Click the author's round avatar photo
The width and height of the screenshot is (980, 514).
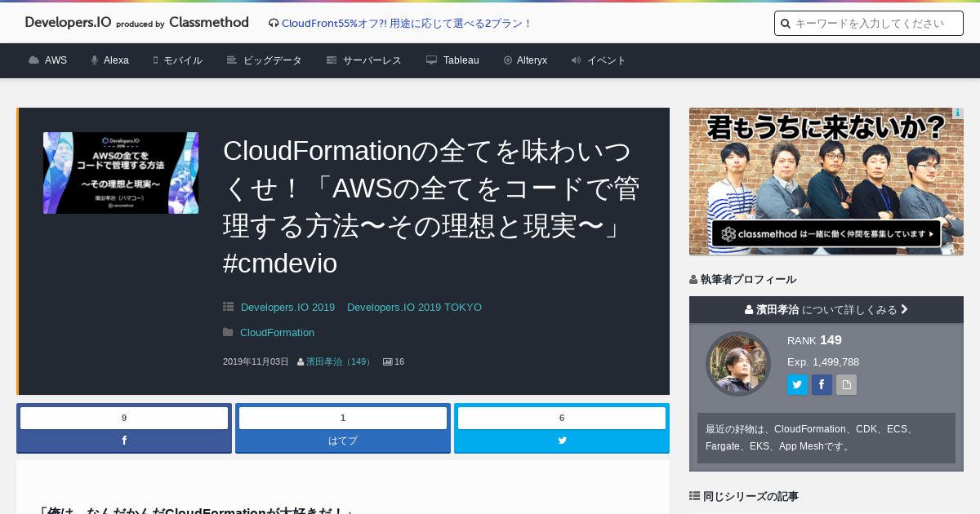coord(738,364)
